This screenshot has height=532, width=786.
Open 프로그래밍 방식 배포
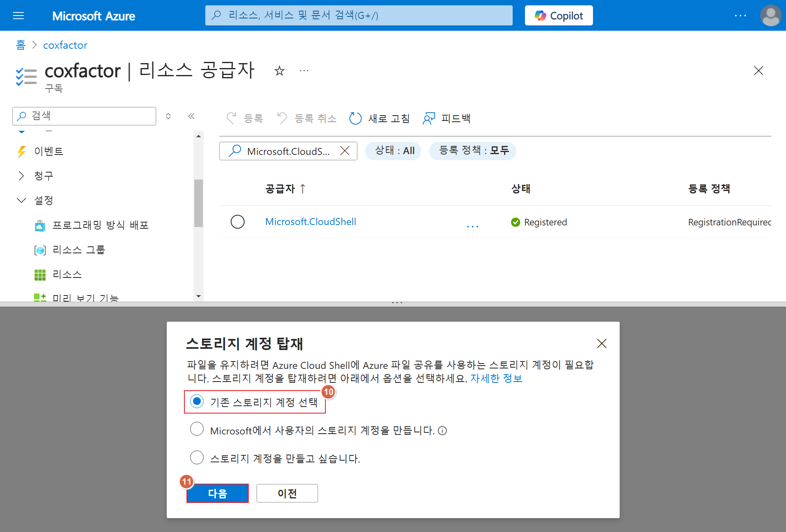(x=100, y=225)
